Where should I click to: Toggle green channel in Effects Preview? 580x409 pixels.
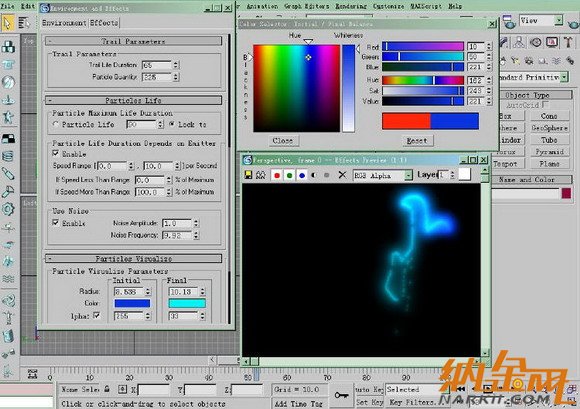tap(289, 175)
